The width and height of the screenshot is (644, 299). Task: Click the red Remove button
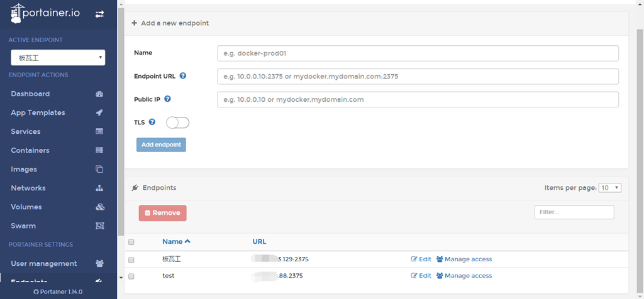point(162,213)
